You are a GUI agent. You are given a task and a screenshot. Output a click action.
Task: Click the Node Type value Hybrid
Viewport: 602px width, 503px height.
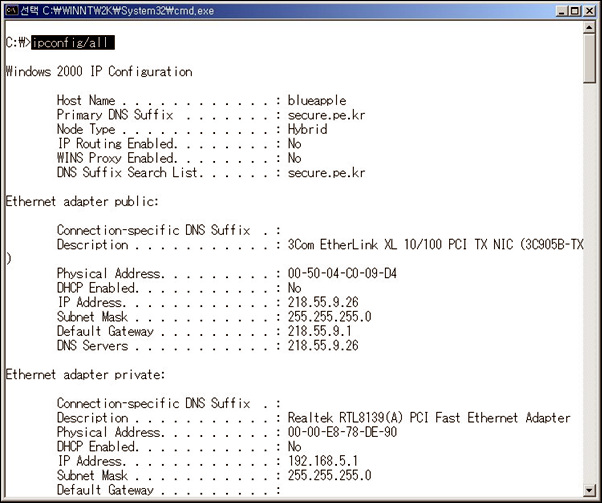click(x=308, y=129)
